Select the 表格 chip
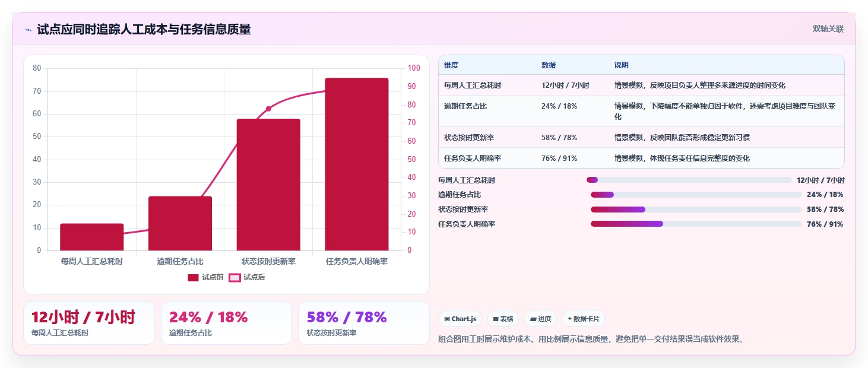Screen dimensions: 868x368 (503, 319)
